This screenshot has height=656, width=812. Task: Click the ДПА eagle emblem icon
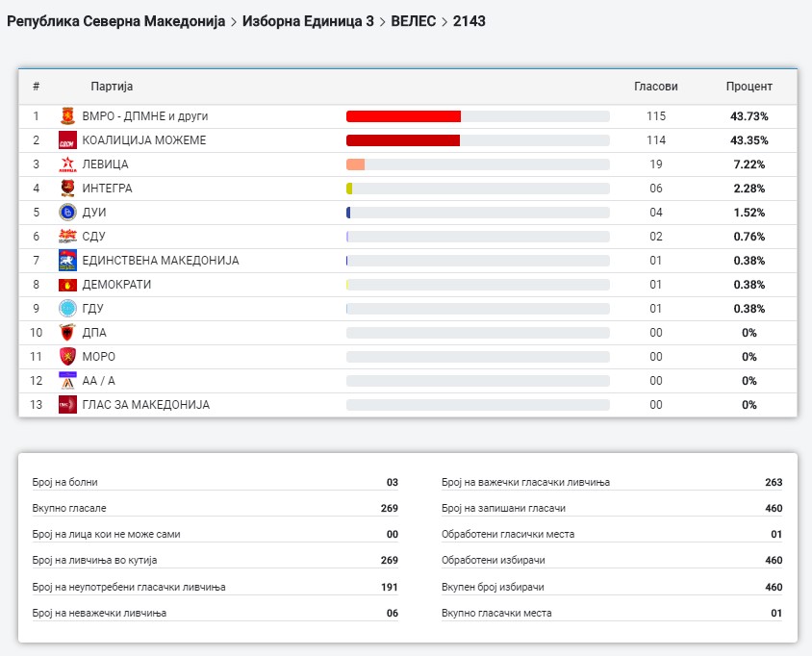67,333
